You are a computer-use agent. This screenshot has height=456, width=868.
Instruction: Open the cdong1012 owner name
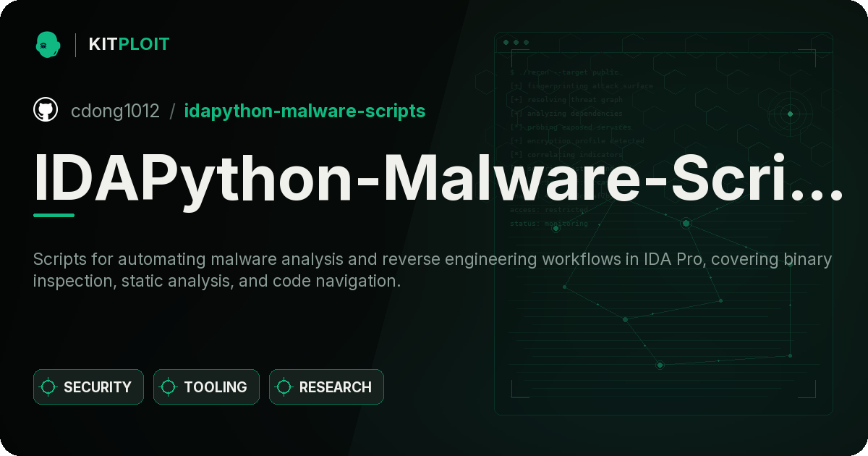115,111
